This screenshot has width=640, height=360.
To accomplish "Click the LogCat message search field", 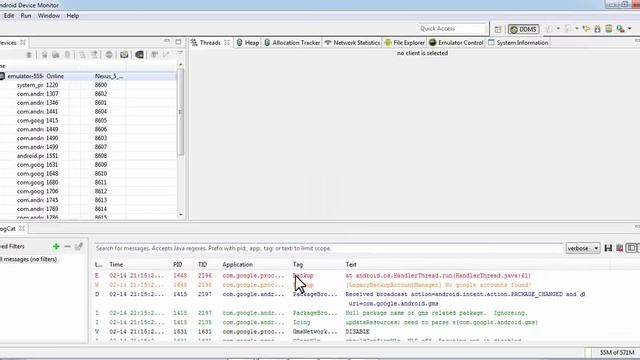I will (329, 248).
